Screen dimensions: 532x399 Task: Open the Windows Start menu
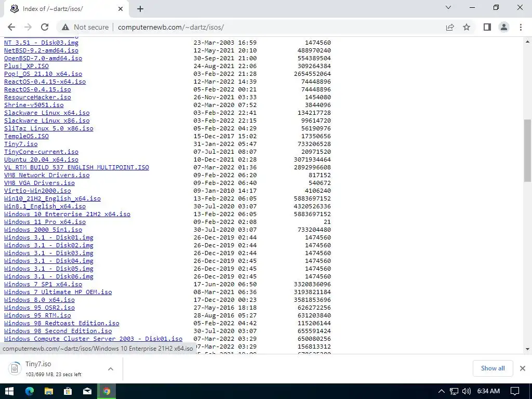pyautogui.click(x=9, y=391)
